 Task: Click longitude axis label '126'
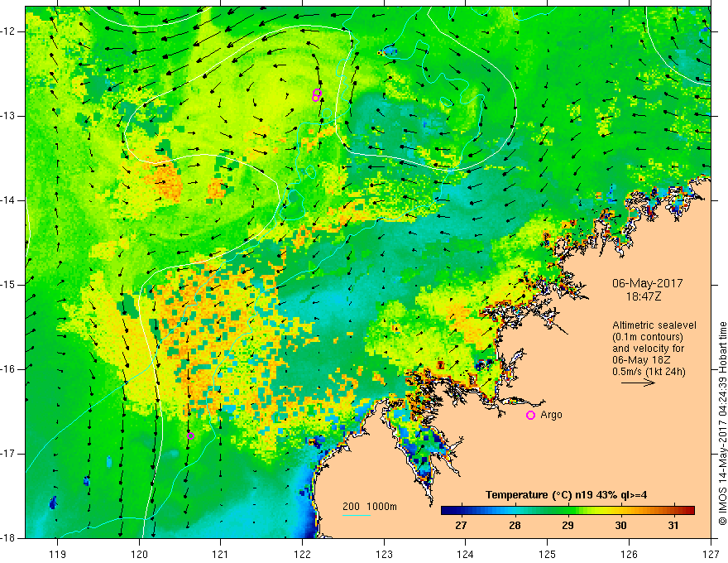[x=629, y=554]
